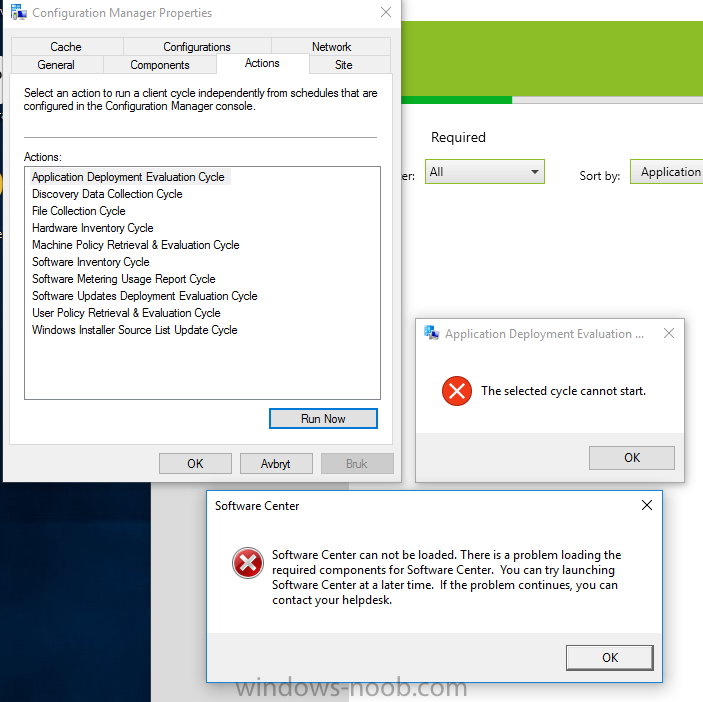Click OK in Software Center error dialog
The height and width of the screenshot is (702, 703).
pos(610,658)
